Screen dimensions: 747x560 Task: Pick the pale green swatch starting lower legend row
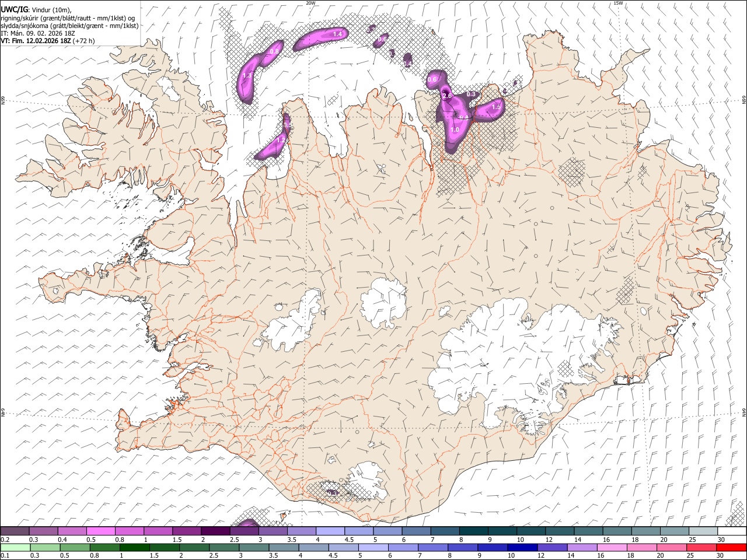click(15, 547)
